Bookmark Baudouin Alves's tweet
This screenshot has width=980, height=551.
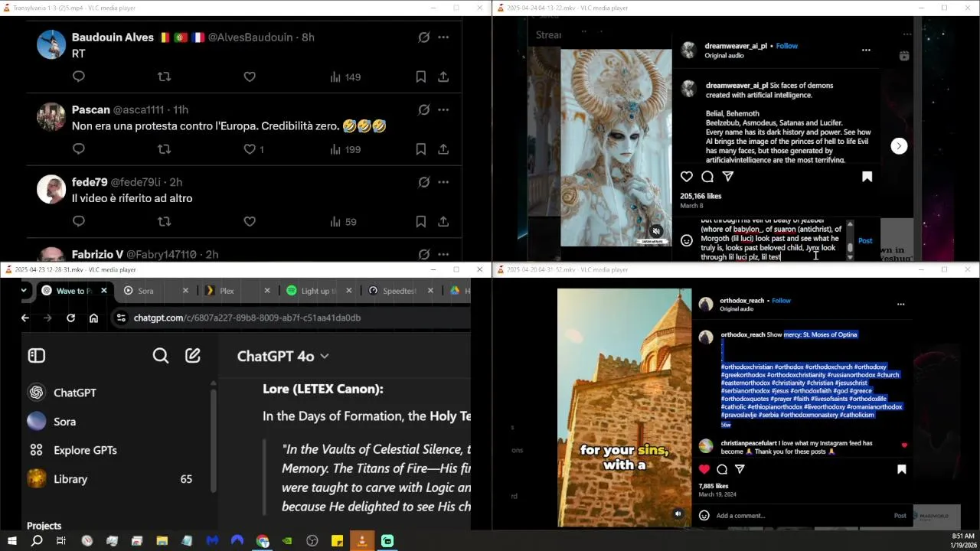tap(421, 77)
